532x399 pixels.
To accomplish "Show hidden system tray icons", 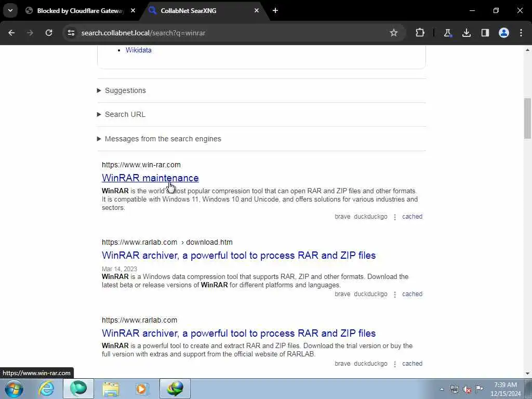I will pos(442,389).
